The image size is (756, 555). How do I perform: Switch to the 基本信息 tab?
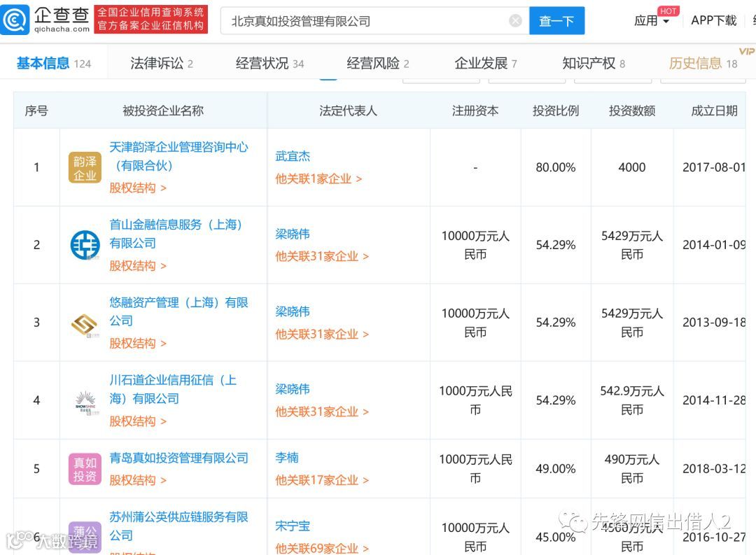(53, 63)
